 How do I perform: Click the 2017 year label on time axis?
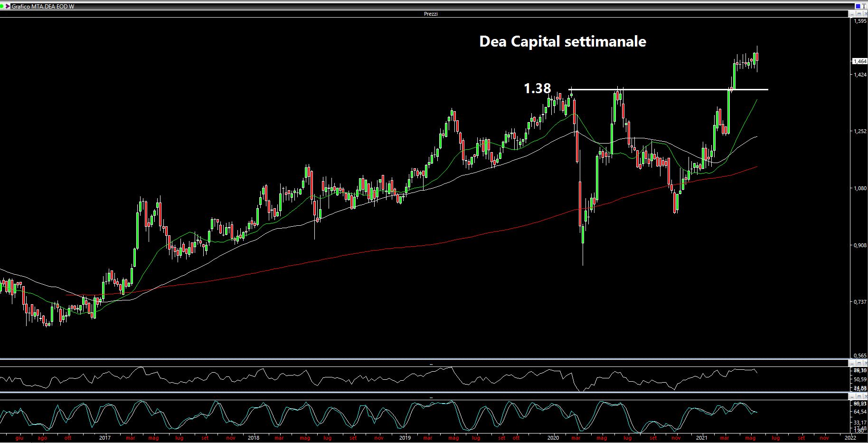(105, 438)
